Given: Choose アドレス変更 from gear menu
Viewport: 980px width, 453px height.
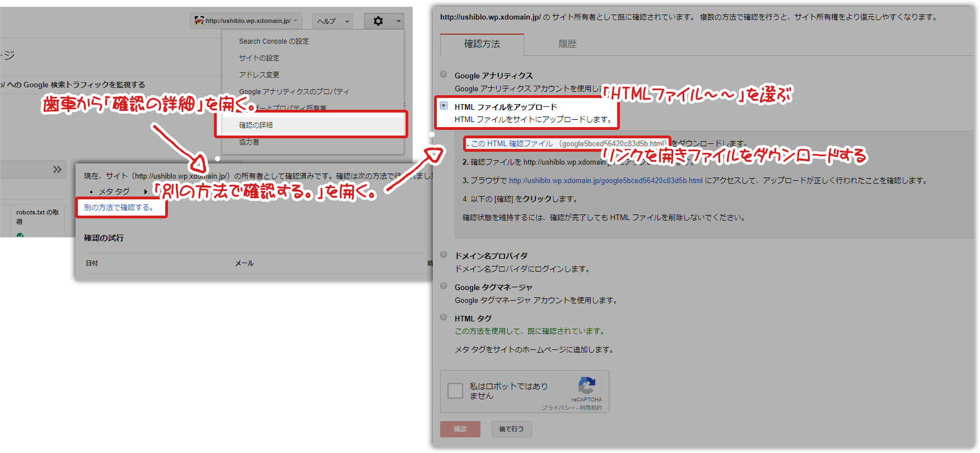Looking at the screenshot, I should click(x=259, y=75).
